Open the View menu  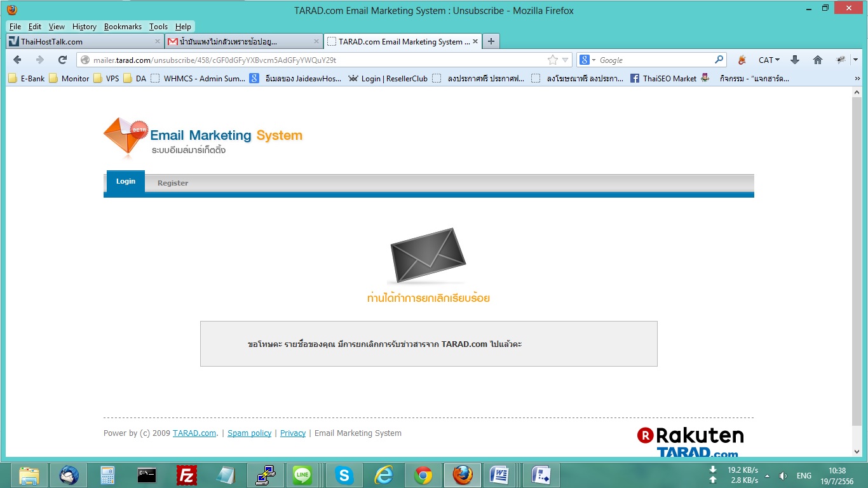point(57,27)
